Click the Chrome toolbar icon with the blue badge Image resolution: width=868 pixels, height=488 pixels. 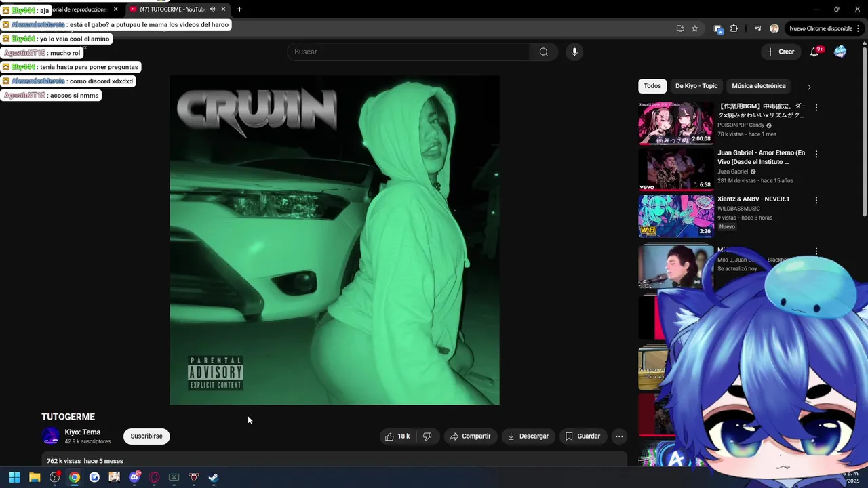[x=717, y=28]
